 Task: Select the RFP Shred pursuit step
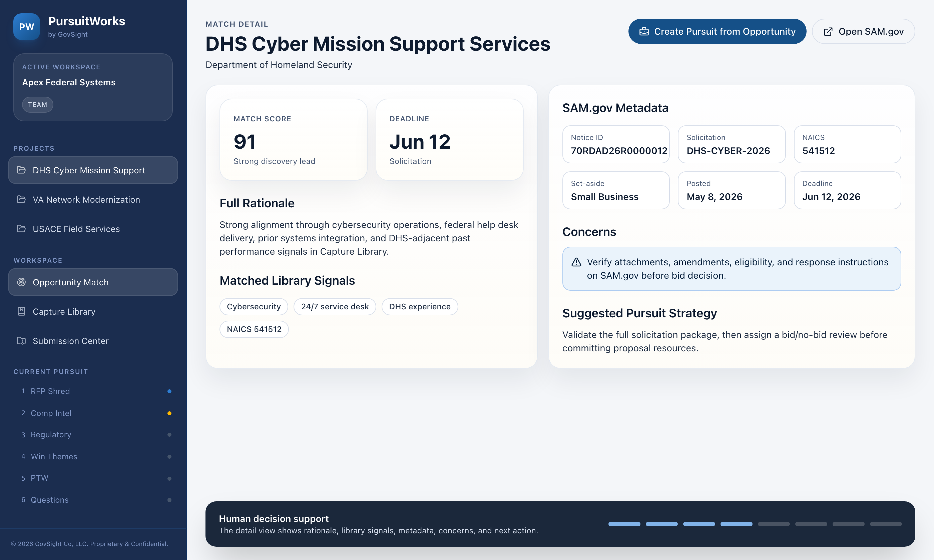[93, 391]
